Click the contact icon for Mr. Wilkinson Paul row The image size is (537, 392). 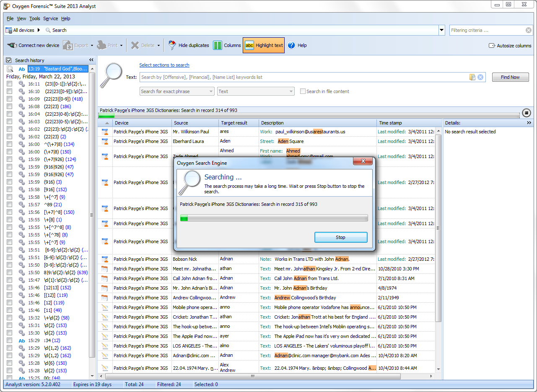coord(105,132)
